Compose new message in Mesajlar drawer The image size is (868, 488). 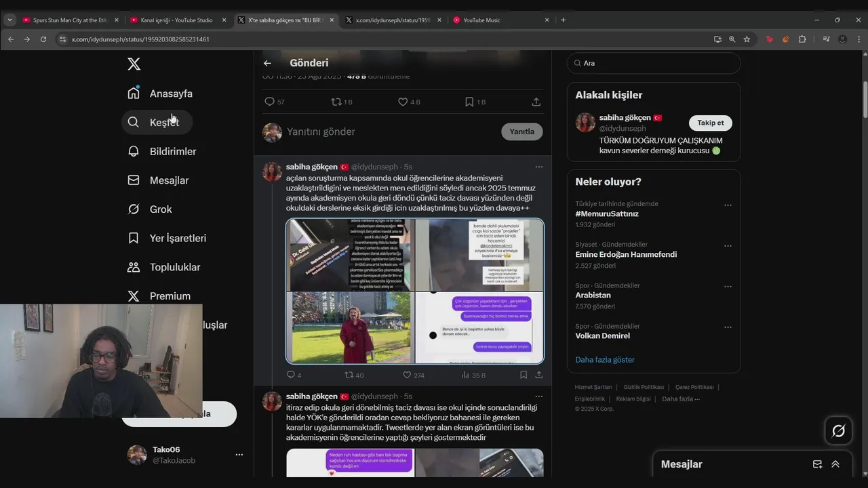coord(817,464)
